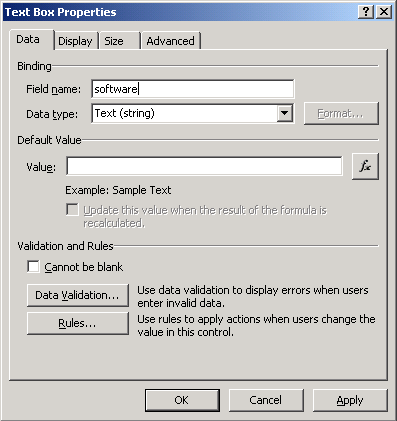Click the title bar Help question mark
Image resolution: width=397 pixels, height=421 pixels.
366,12
